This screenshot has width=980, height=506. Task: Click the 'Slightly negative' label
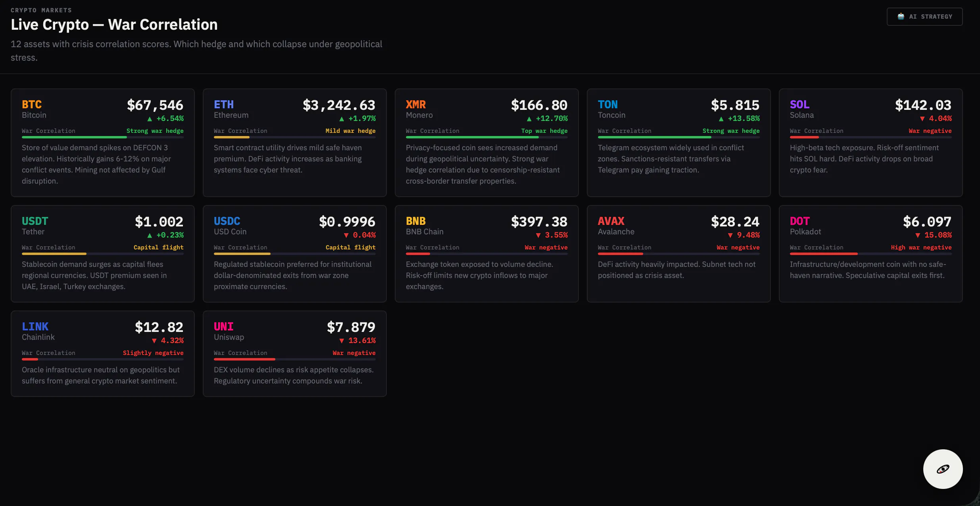[153, 353]
